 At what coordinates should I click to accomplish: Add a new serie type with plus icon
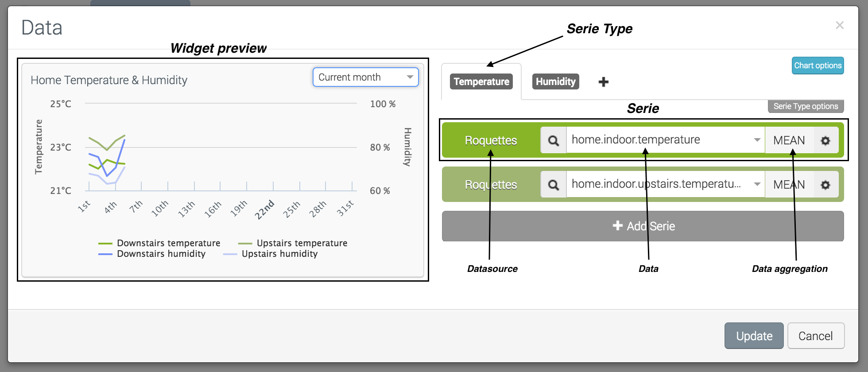pos(603,82)
